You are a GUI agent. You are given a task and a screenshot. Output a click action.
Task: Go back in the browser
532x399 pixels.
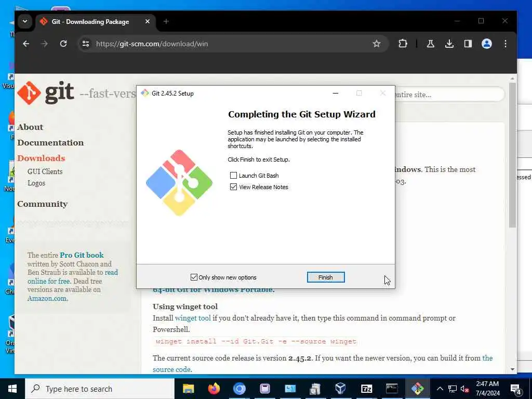[x=26, y=44]
